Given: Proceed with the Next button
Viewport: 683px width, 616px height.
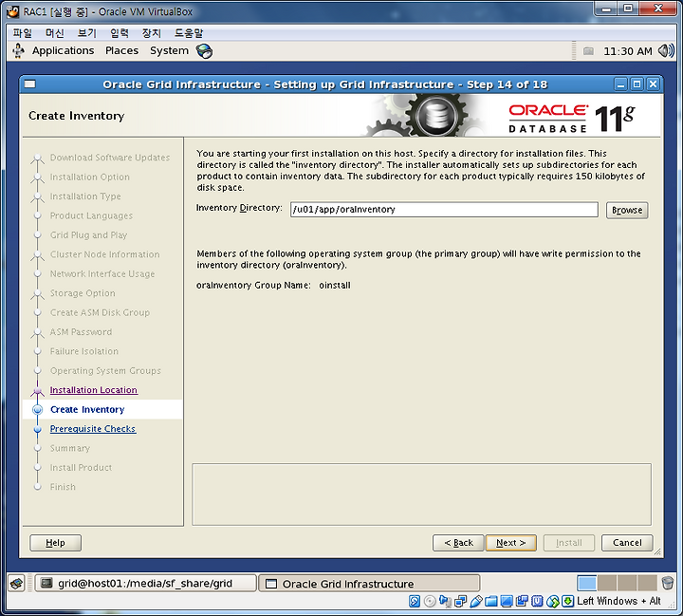Looking at the screenshot, I should click(x=511, y=543).
